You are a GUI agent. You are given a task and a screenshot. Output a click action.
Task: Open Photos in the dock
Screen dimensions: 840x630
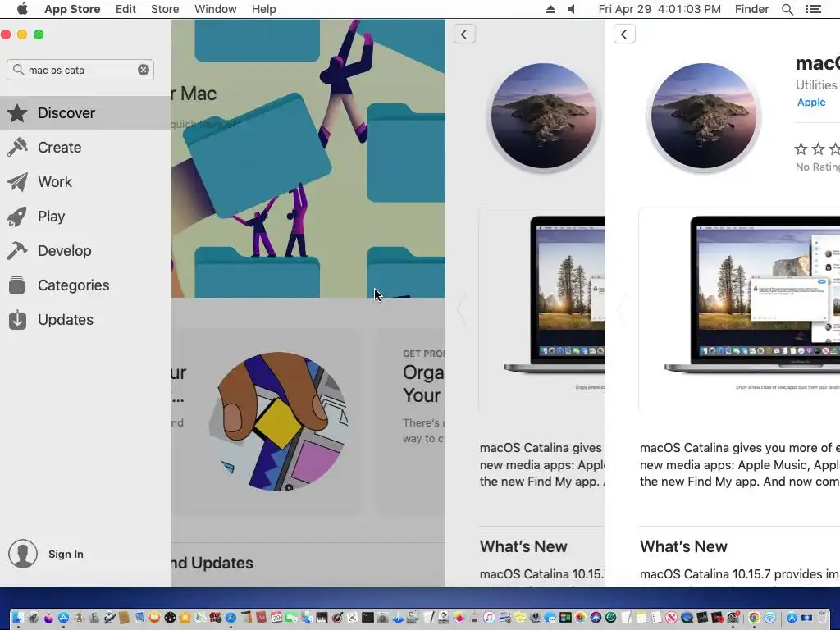click(x=580, y=618)
